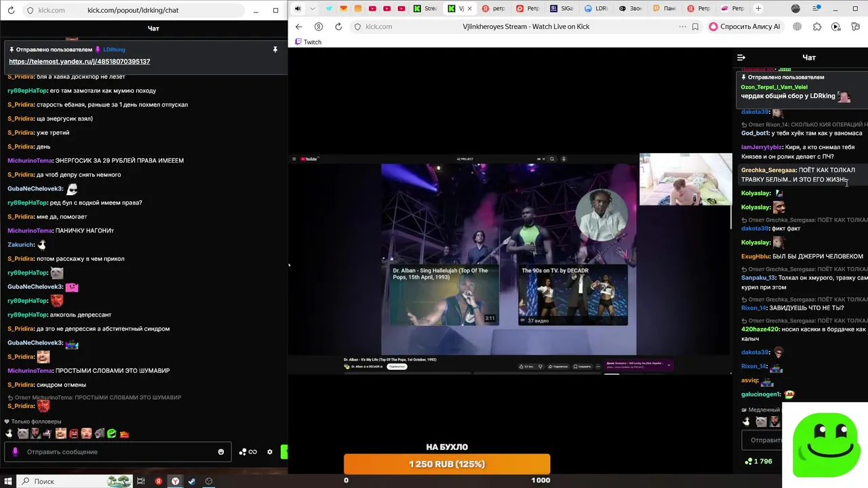868x488 pixels.
Task: Switch to the SIGa browser tab
Action: click(x=562, y=9)
